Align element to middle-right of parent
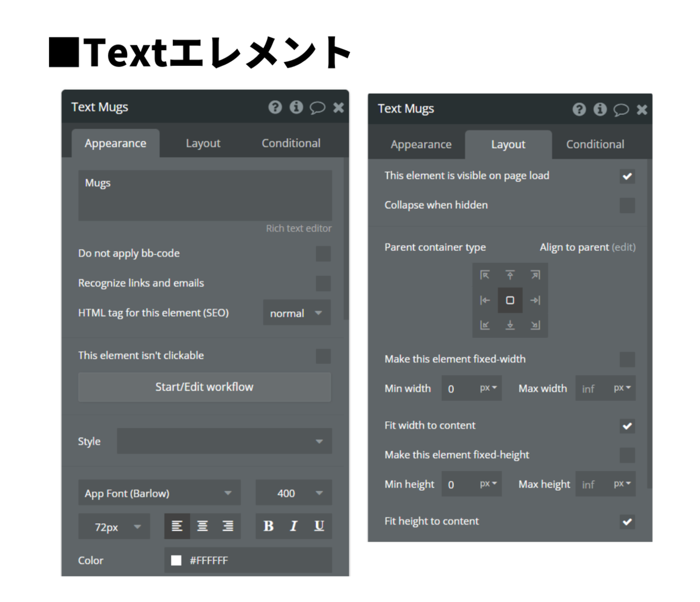Screen dimensions: 700x602 coord(535,300)
